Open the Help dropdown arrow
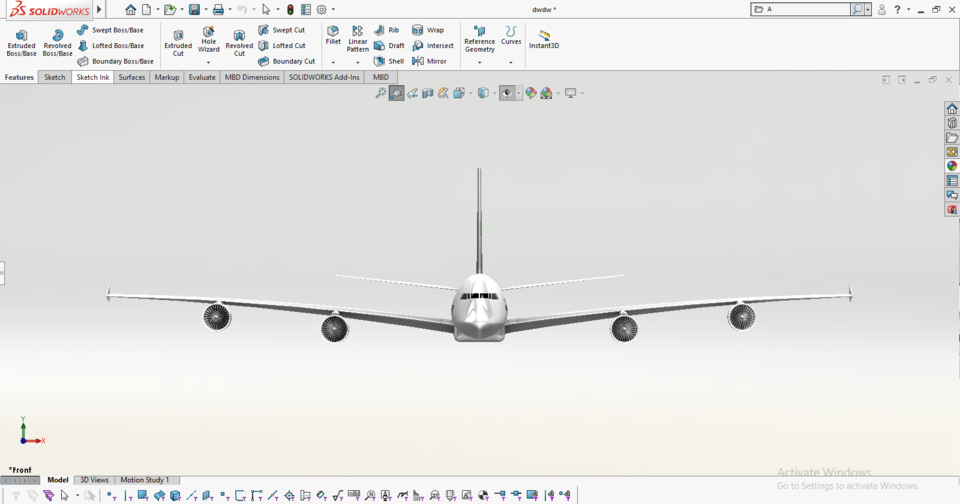 [x=909, y=10]
